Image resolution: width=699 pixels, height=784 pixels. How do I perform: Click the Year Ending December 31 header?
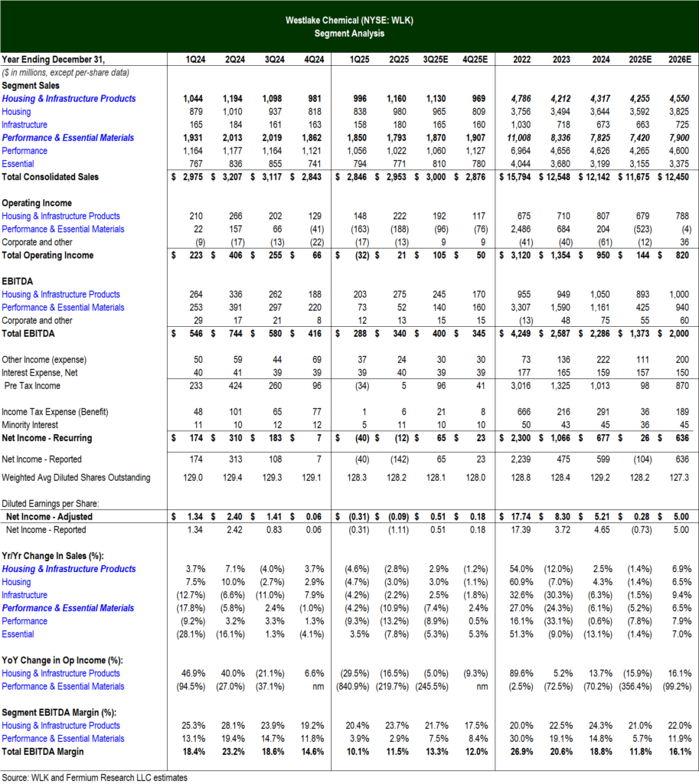[53, 60]
